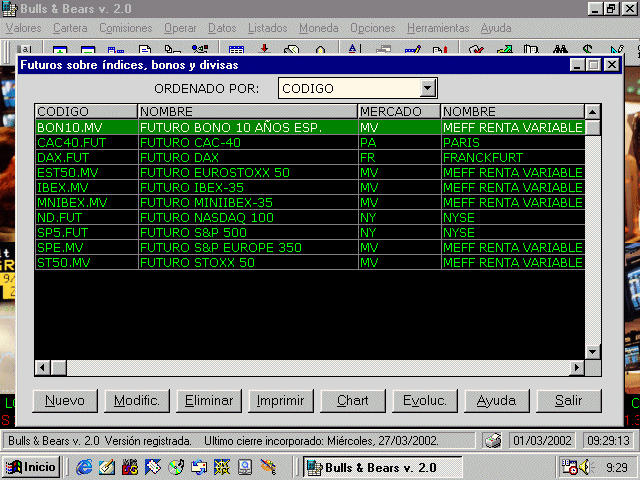Open the ORDENADO POR combo box arrow
This screenshot has width=640, height=480.
click(427, 88)
